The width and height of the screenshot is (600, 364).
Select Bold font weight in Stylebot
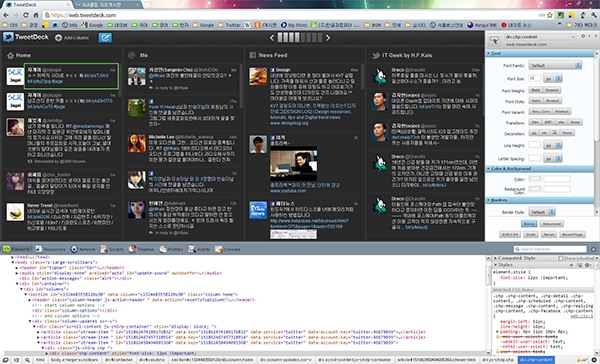535,90
